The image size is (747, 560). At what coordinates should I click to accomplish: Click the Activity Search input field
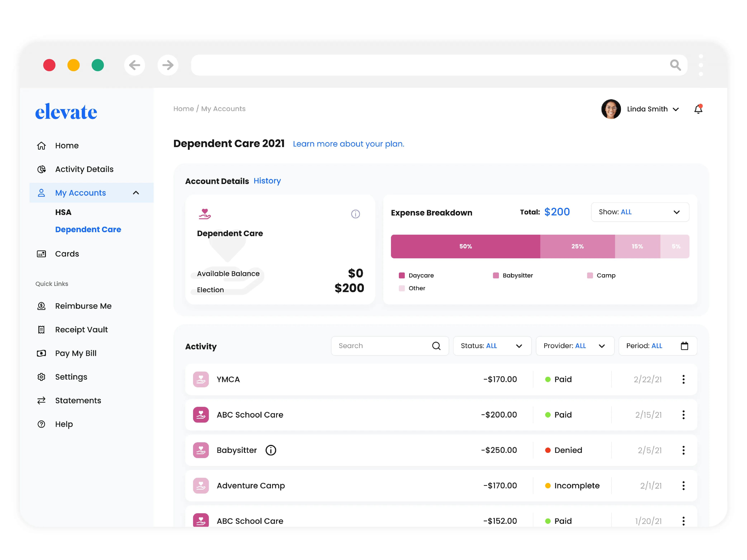(390, 346)
